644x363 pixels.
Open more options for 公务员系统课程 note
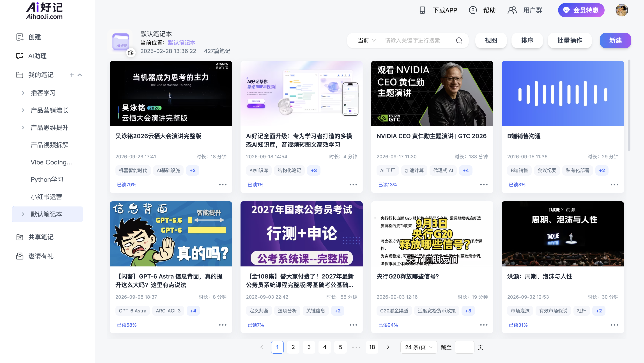click(353, 325)
